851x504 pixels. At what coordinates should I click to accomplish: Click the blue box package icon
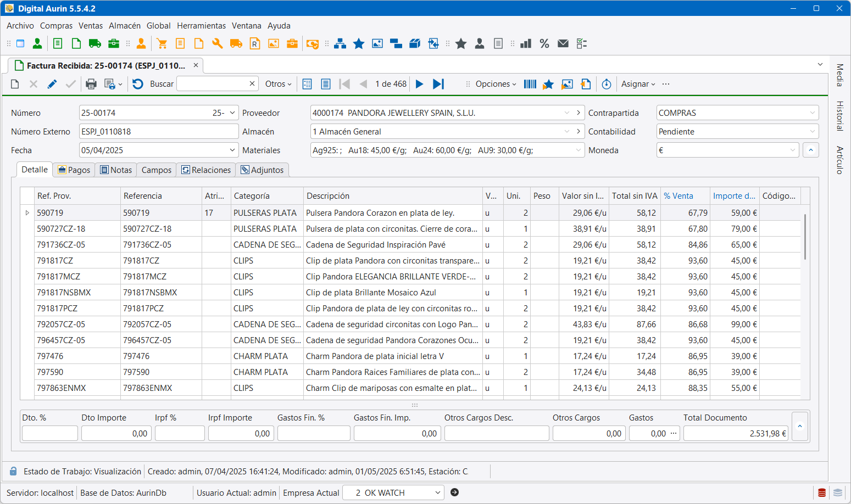click(415, 43)
